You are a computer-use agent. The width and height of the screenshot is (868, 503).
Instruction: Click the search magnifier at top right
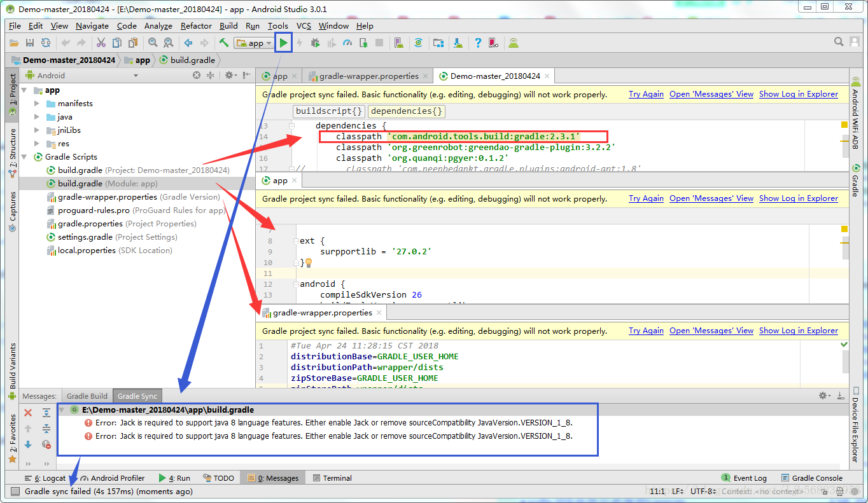pos(839,42)
